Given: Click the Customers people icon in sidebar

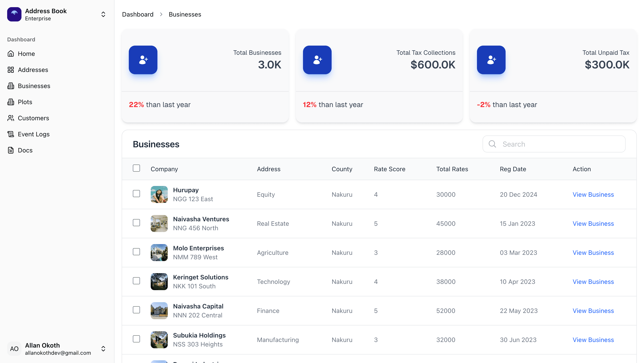Looking at the screenshot, I should click(x=11, y=118).
